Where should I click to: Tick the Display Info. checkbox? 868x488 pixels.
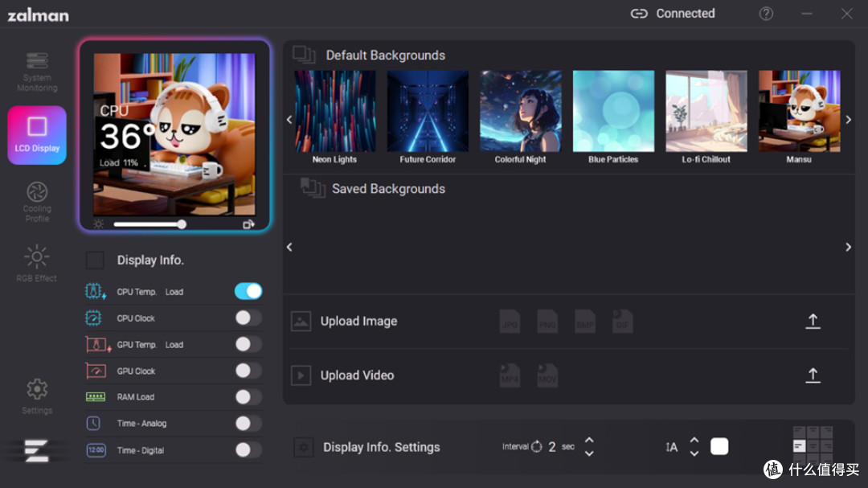[x=95, y=260]
